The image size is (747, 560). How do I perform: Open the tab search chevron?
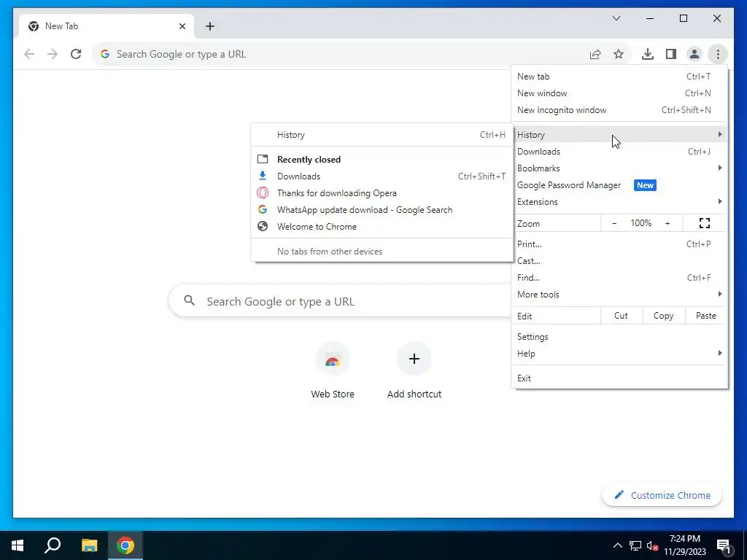coord(616,18)
